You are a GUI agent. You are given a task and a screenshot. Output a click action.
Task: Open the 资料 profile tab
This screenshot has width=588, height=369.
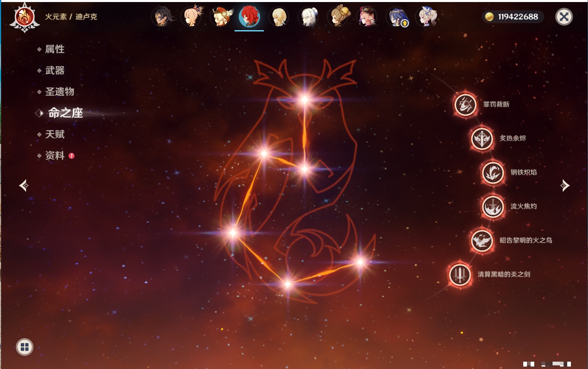(55, 155)
